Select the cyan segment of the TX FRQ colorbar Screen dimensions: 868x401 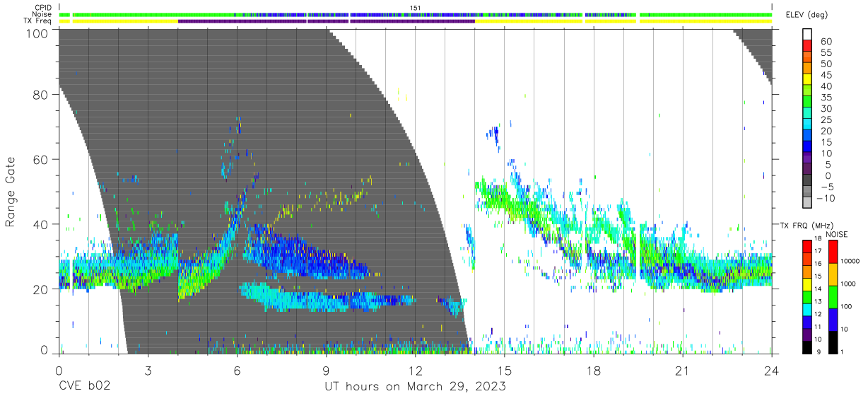(806, 309)
